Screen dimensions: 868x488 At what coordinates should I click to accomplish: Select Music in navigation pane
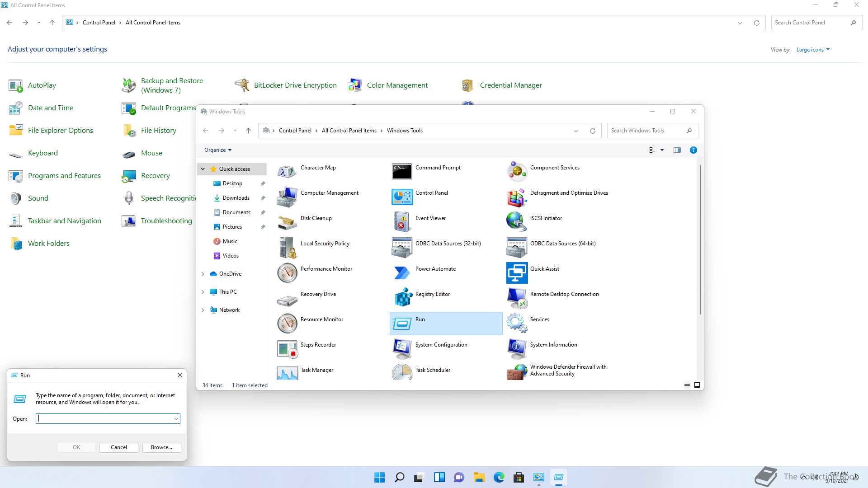pos(230,241)
